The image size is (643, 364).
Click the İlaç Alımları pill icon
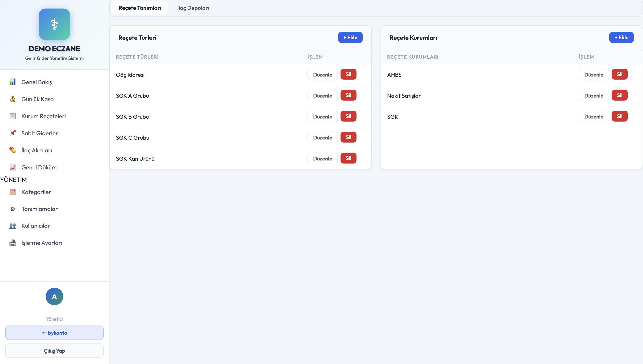(12, 150)
